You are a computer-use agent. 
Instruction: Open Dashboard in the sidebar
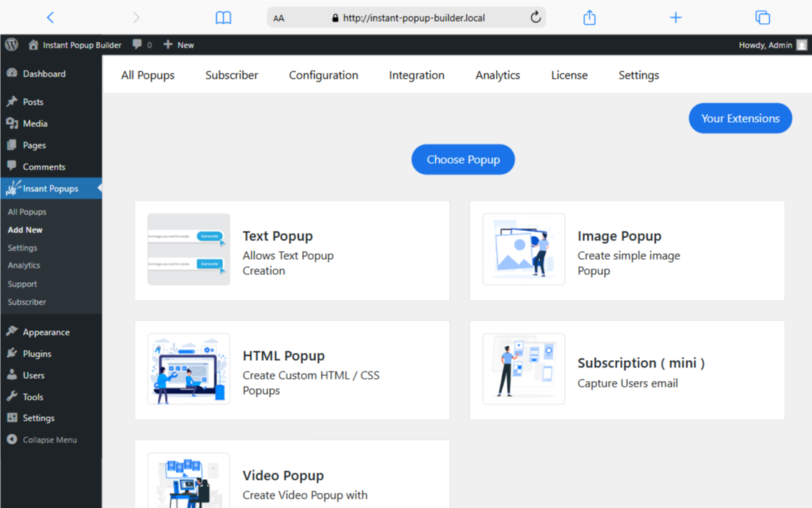[44, 74]
